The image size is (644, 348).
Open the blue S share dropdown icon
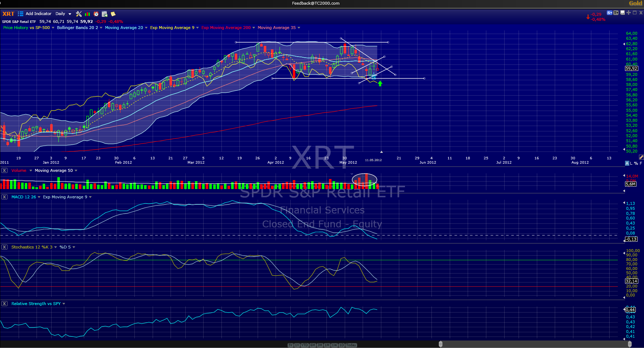pos(610,13)
